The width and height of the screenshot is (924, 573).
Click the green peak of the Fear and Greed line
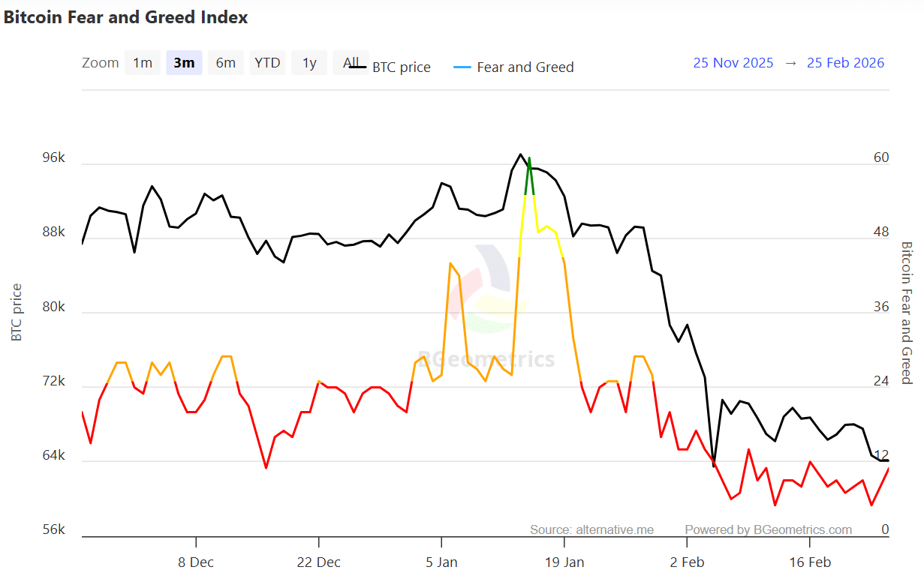(529, 159)
